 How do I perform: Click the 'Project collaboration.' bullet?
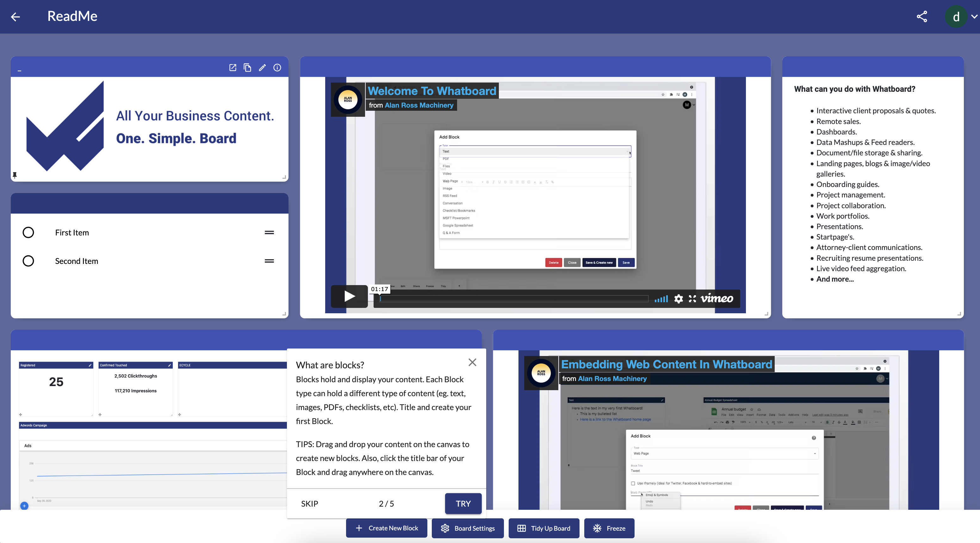[851, 205]
